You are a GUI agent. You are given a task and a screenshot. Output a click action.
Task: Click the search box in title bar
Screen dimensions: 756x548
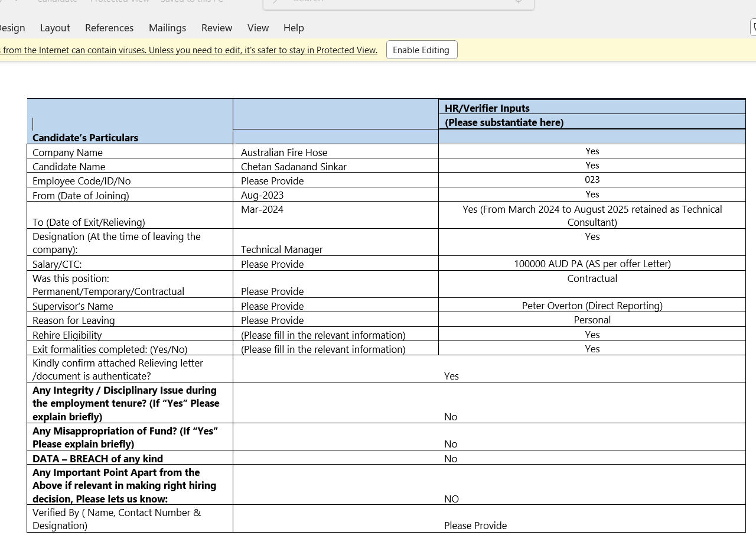(x=399, y=2)
